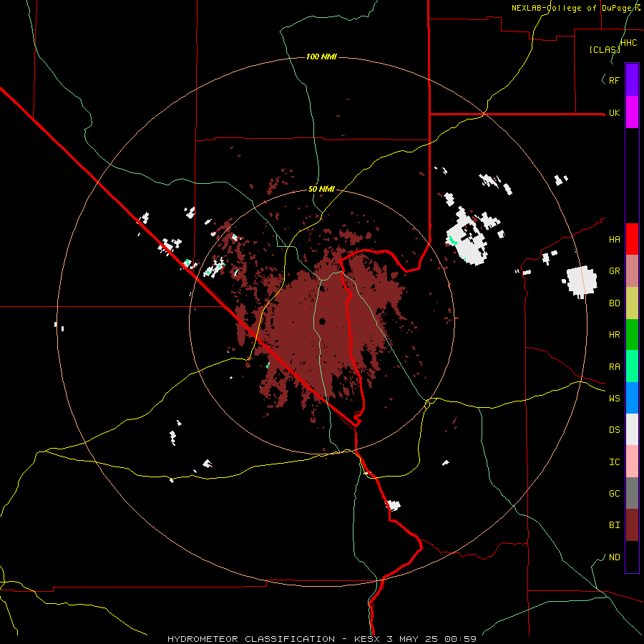Click the DS legend label
The image size is (644, 644).
(614, 430)
